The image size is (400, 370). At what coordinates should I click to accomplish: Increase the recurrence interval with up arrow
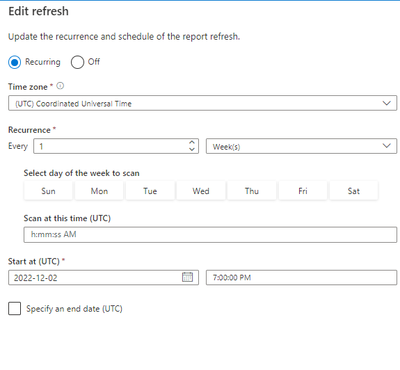[192, 142]
